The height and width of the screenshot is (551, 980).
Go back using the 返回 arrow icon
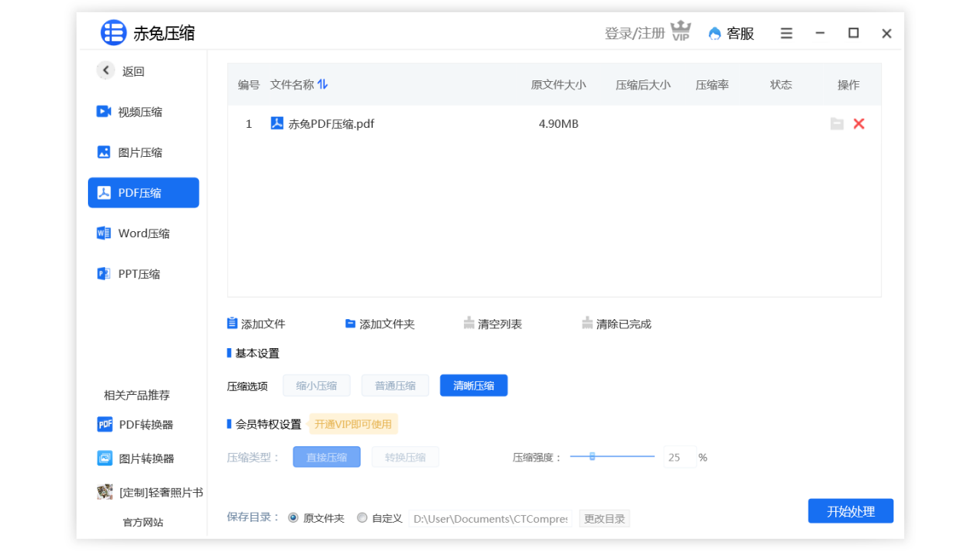click(105, 70)
